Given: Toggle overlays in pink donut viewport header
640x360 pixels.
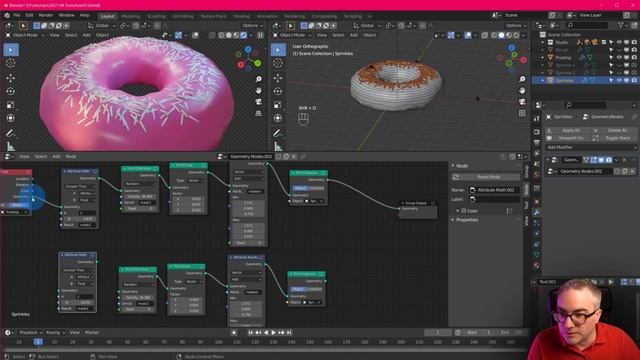Looking at the screenshot, I should pyautogui.click(x=196, y=35).
